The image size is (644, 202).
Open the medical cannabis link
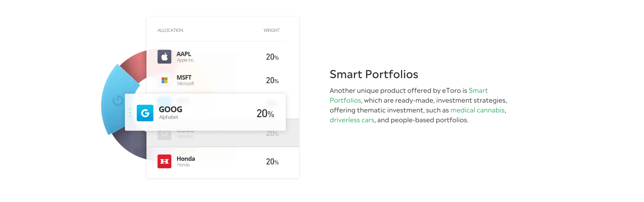coord(477,110)
